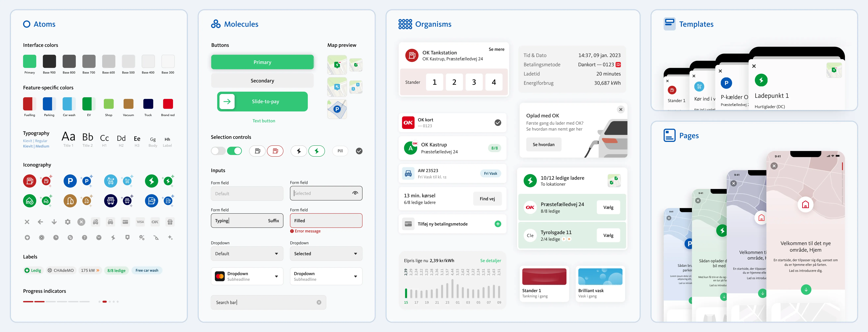Click the grey sparkle stars icon
Image resolution: width=868 pixels, height=332 pixels.
click(170, 238)
